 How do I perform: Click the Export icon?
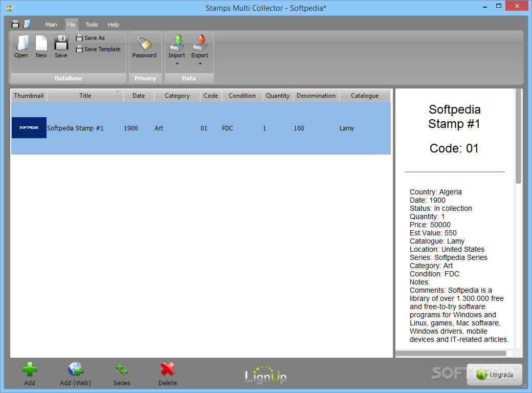[x=200, y=43]
